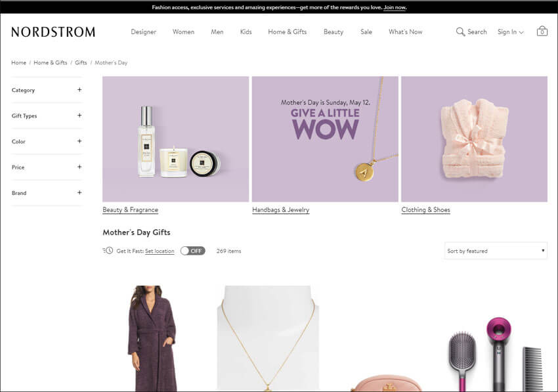Open the Beauty & Fragrance link
Viewport: 558px width, 392px height.
tap(130, 209)
